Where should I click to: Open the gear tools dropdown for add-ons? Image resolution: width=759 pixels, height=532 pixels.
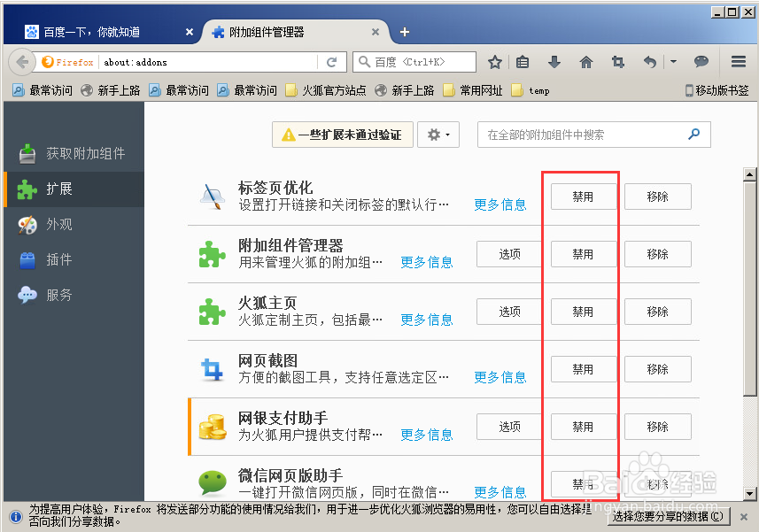(438, 135)
